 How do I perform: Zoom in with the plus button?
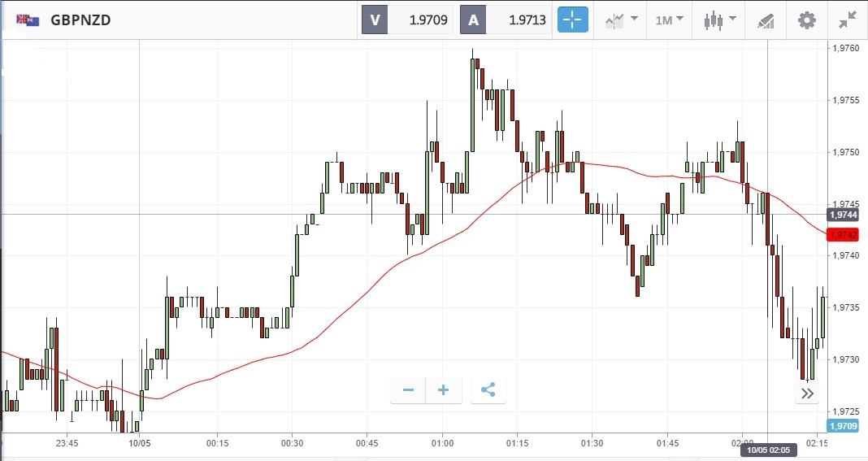click(x=444, y=390)
